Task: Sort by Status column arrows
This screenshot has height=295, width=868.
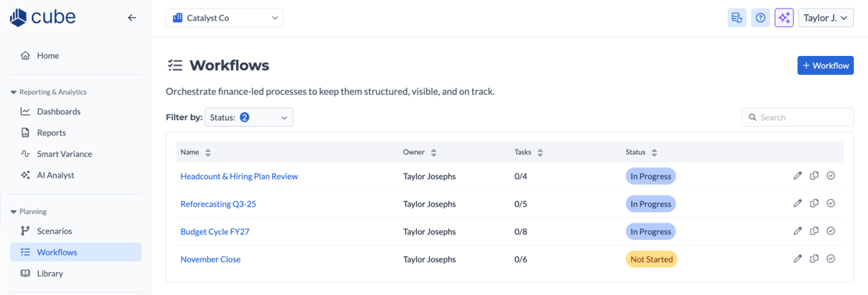Action: (x=655, y=153)
